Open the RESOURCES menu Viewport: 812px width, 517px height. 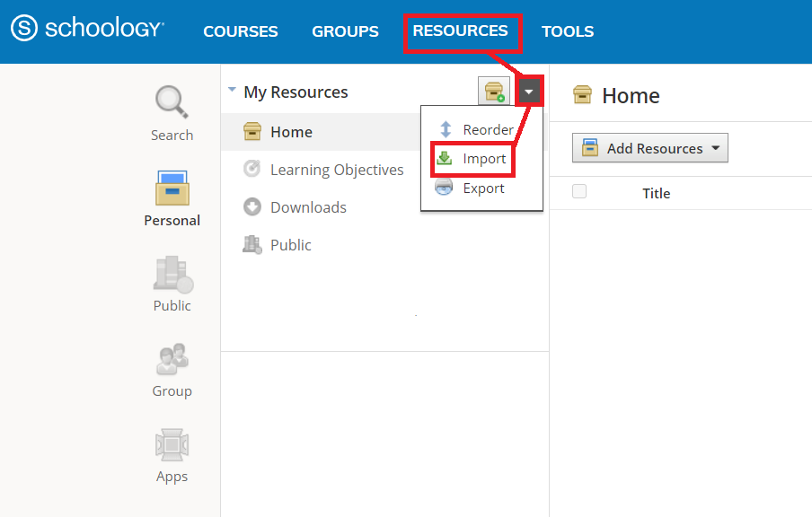pos(461,31)
